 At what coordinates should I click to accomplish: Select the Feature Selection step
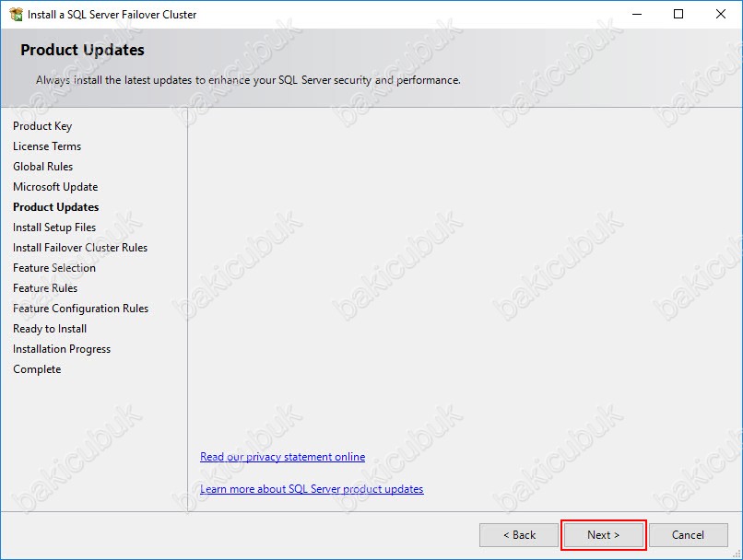pyautogui.click(x=54, y=268)
